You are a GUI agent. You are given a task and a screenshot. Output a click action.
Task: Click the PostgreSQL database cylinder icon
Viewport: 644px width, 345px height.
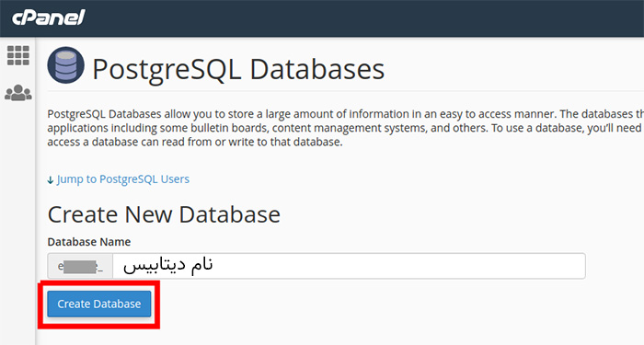(65, 65)
